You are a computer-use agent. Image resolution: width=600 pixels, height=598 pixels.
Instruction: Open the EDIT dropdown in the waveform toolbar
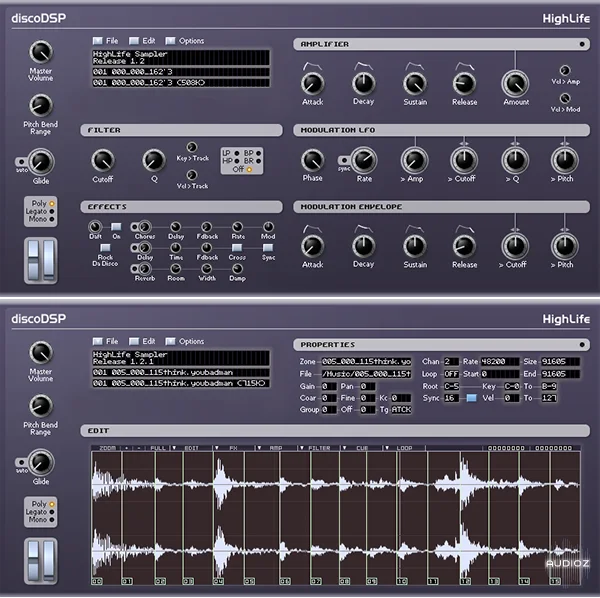tap(191, 448)
